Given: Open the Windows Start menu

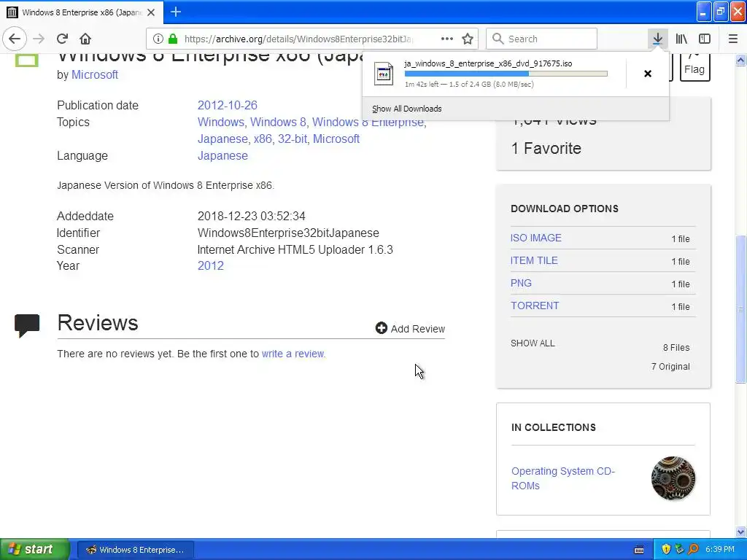Looking at the screenshot, I should (x=34, y=549).
